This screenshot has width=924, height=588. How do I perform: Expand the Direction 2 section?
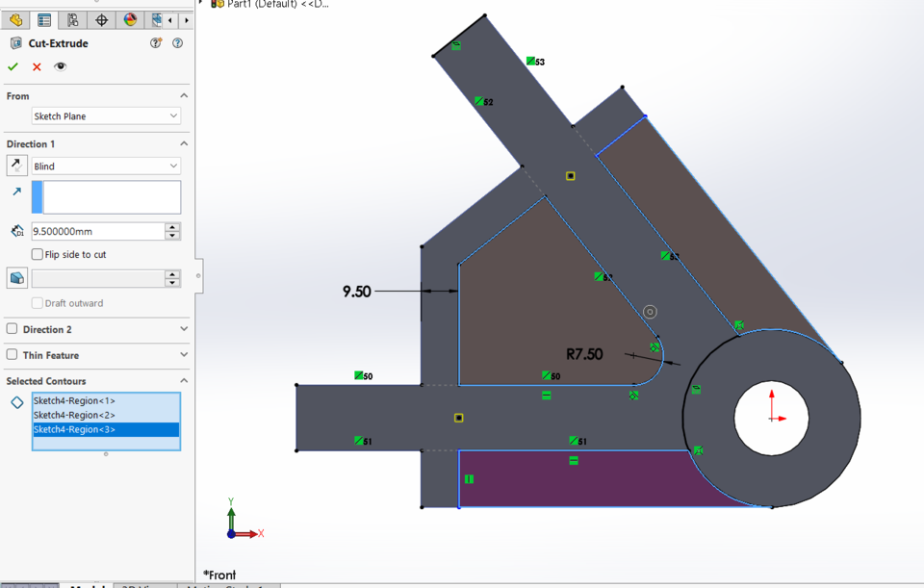click(x=183, y=327)
